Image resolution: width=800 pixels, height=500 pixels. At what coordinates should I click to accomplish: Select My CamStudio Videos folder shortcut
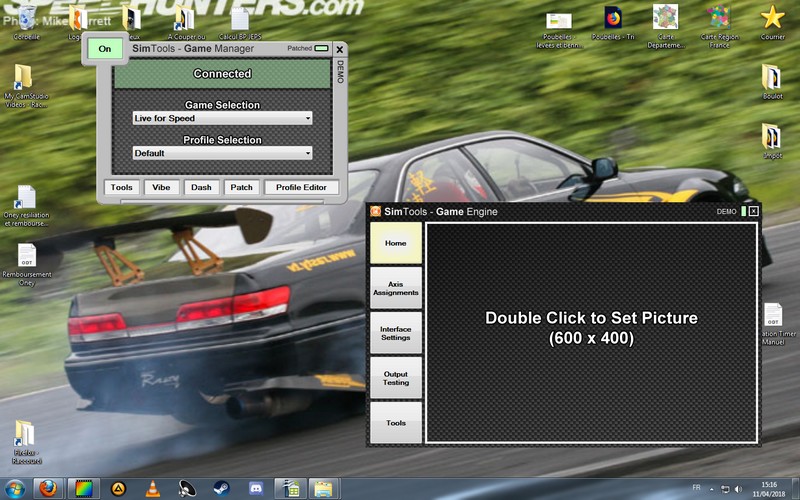(26, 86)
